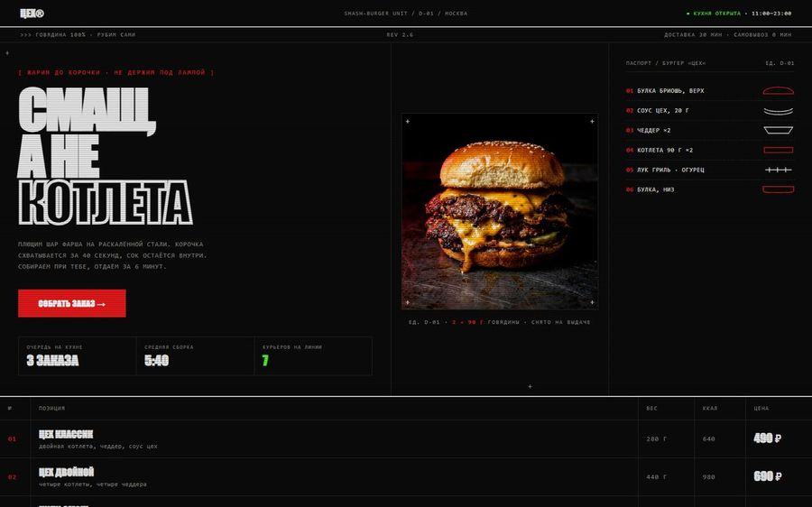
Task: Click the top bun icon beside БУЛКА БРИОШЬ, ВЕРХ
Action: click(778, 90)
